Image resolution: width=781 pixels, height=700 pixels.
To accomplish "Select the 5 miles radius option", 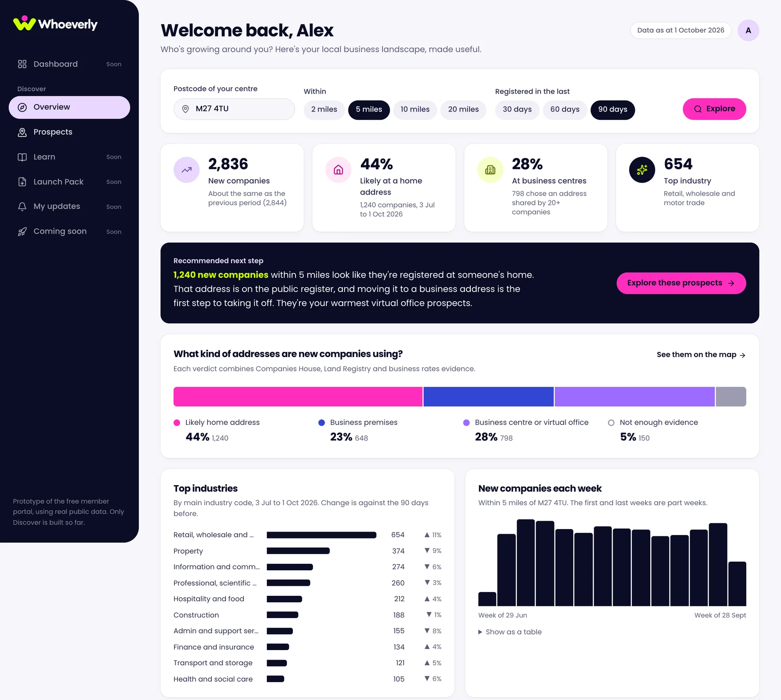I will [x=369, y=109].
